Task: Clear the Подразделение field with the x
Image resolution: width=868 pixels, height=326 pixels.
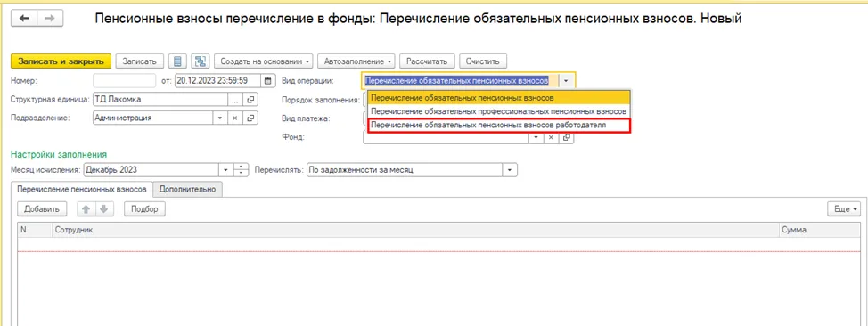Action: tap(234, 118)
